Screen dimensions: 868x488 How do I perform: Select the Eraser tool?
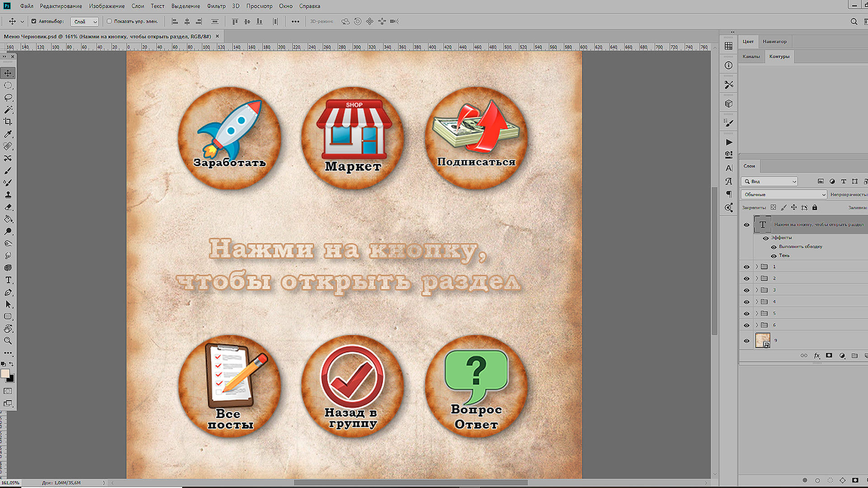(x=8, y=207)
